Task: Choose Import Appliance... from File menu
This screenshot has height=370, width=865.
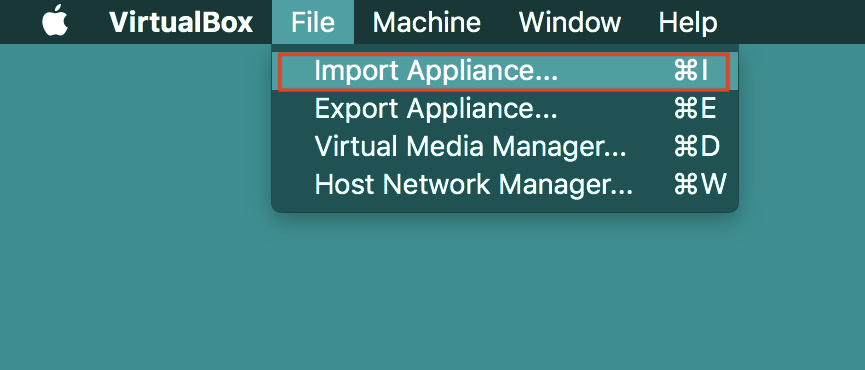Action: [x=504, y=72]
